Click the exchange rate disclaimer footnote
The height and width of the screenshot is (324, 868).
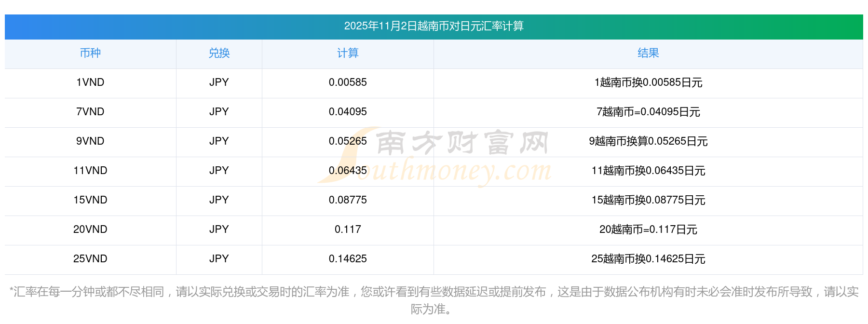[x=434, y=300]
